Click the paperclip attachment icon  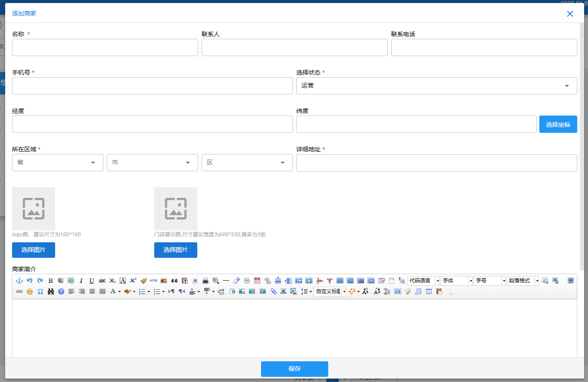click(x=273, y=291)
